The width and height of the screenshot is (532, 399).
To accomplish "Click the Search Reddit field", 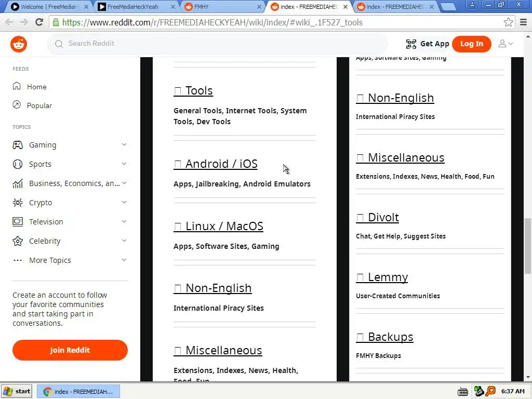I will (217, 44).
